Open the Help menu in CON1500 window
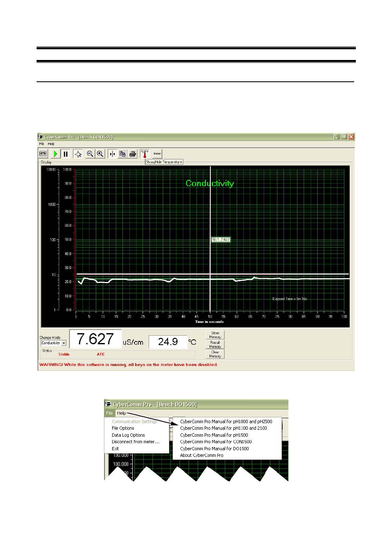Screen dimensions: 392x555 tap(51, 144)
